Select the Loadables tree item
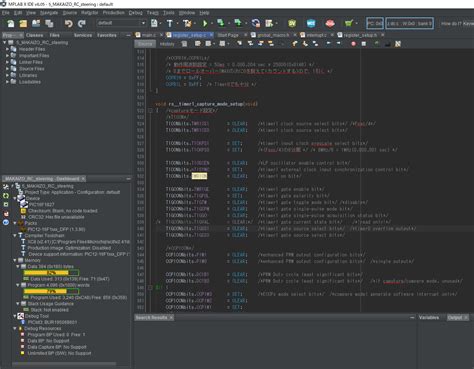This screenshot has height=369, width=474. (30, 82)
